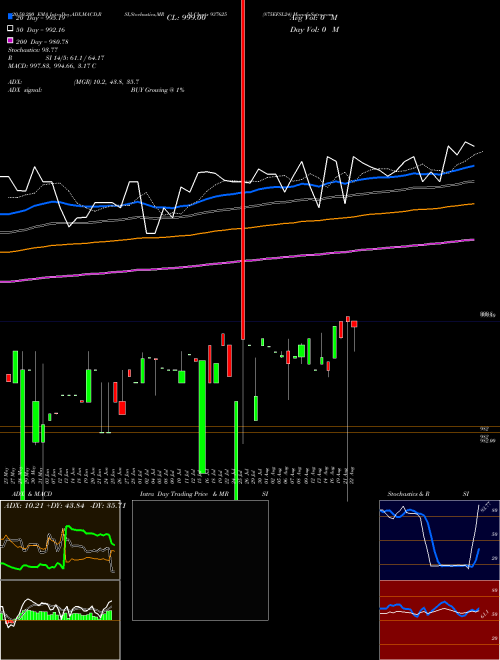Click the 'ADX & MACD' panel title

tap(32, 494)
